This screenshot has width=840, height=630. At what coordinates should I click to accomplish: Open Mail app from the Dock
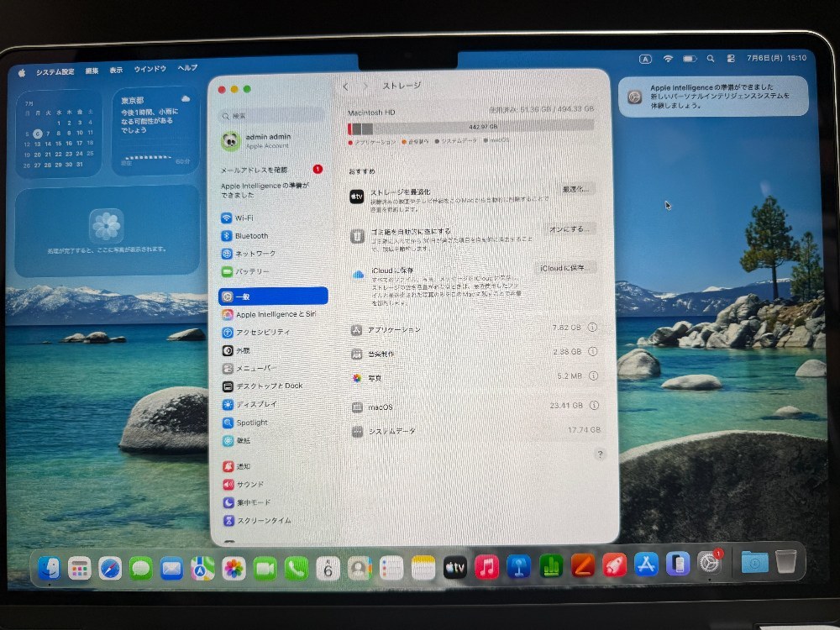click(171, 569)
